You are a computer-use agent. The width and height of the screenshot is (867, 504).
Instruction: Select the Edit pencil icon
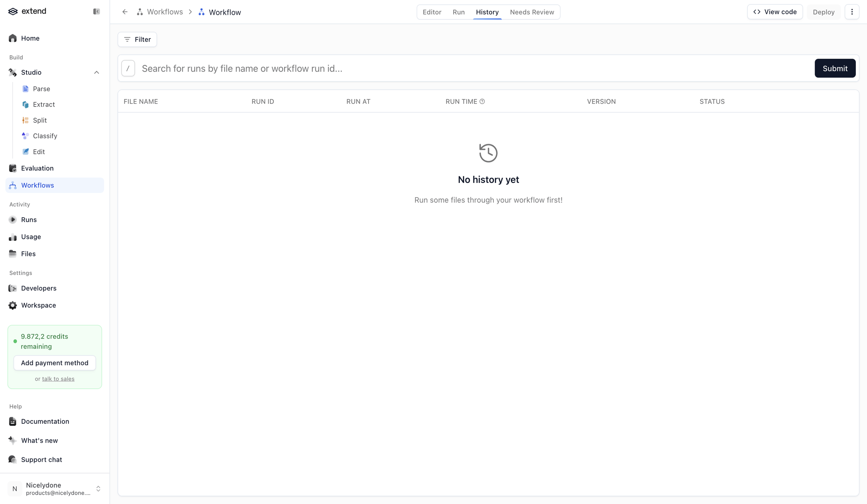point(25,152)
